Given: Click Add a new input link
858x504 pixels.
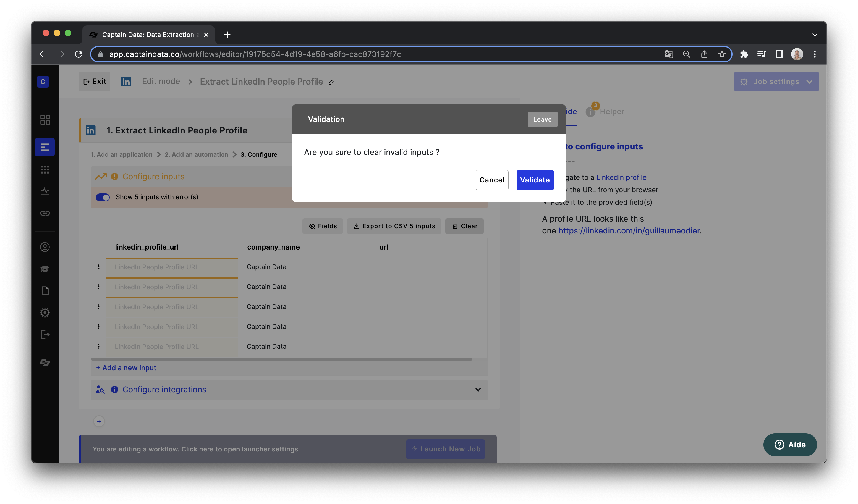Looking at the screenshot, I should [x=126, y=368].
